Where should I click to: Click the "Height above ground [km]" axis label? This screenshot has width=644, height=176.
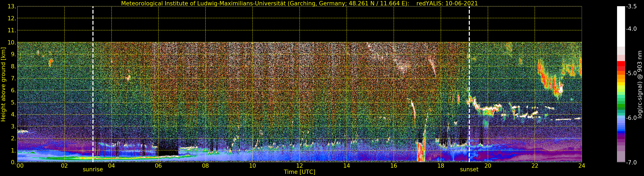pos(3,84)
